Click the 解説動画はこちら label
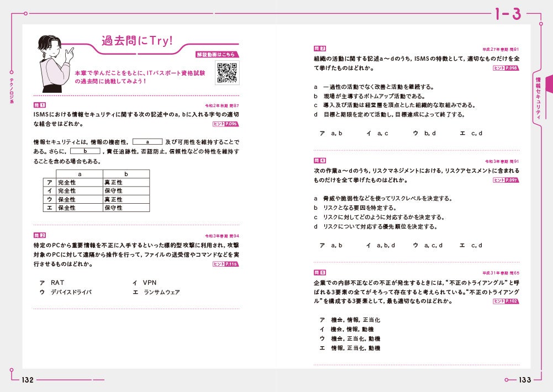Image resolution: width=553 pixels, height=392 pixels. (217, 54)
